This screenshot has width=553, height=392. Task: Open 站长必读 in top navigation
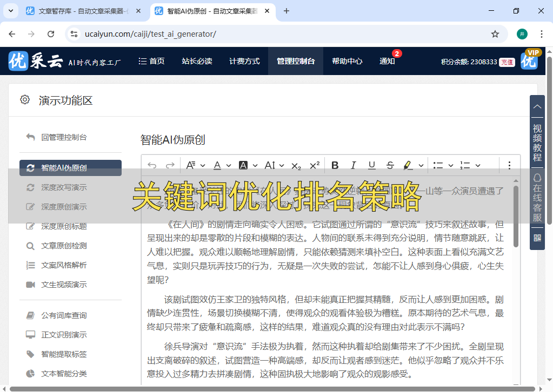pos(197,61)
